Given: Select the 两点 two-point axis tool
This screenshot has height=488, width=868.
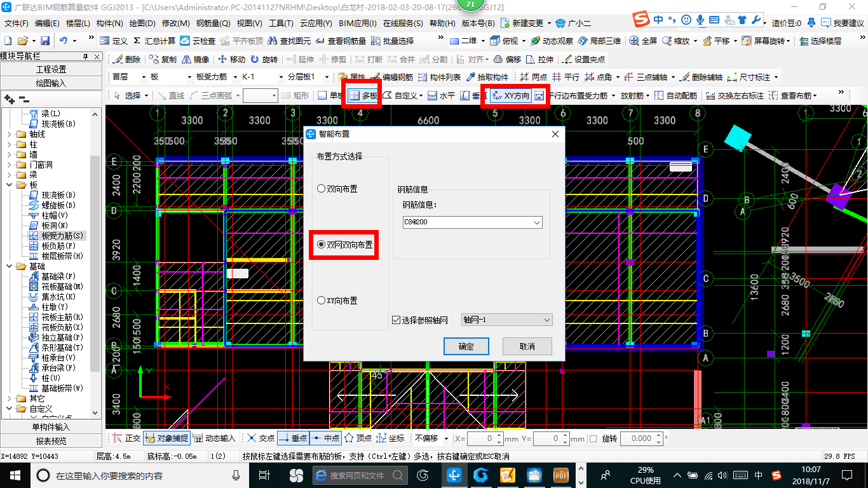Looking at the screenshot, I should tap(533, 77).
